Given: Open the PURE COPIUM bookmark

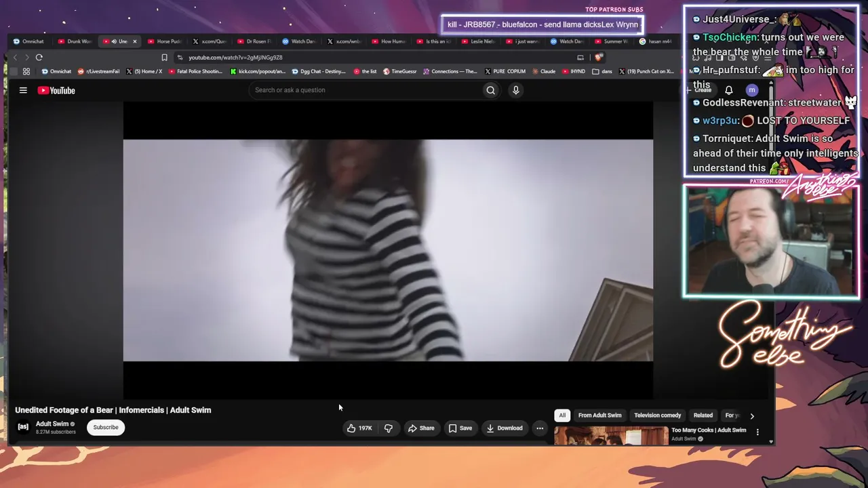Looking at the screenshot, I should (505, 71).
